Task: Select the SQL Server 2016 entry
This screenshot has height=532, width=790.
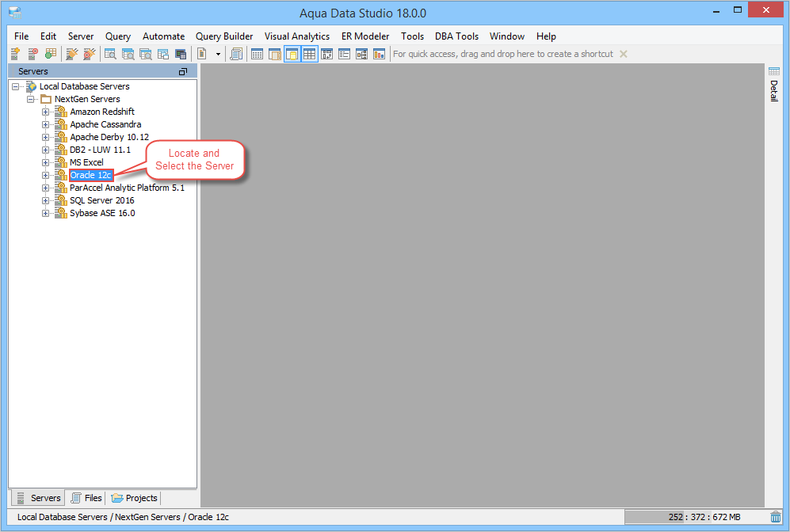Action: [101, 200]
